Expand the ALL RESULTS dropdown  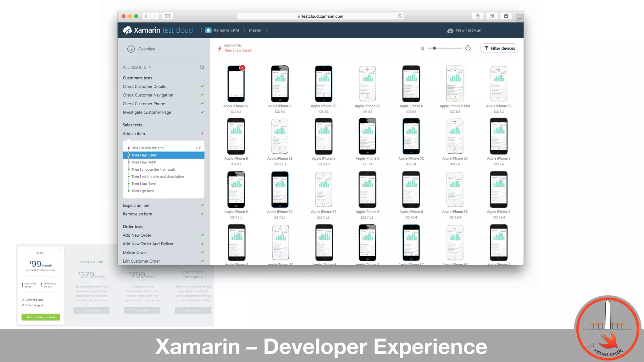pos(137,67)
